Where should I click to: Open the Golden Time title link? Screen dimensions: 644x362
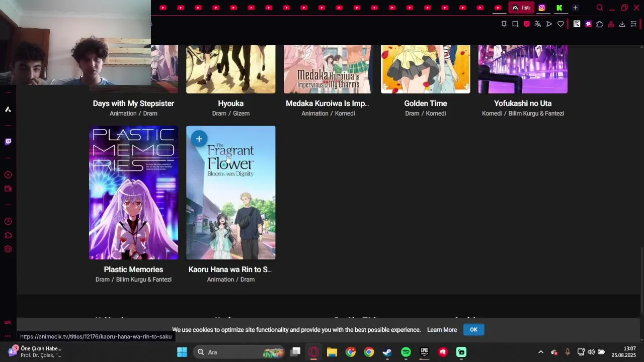[426, 104]
